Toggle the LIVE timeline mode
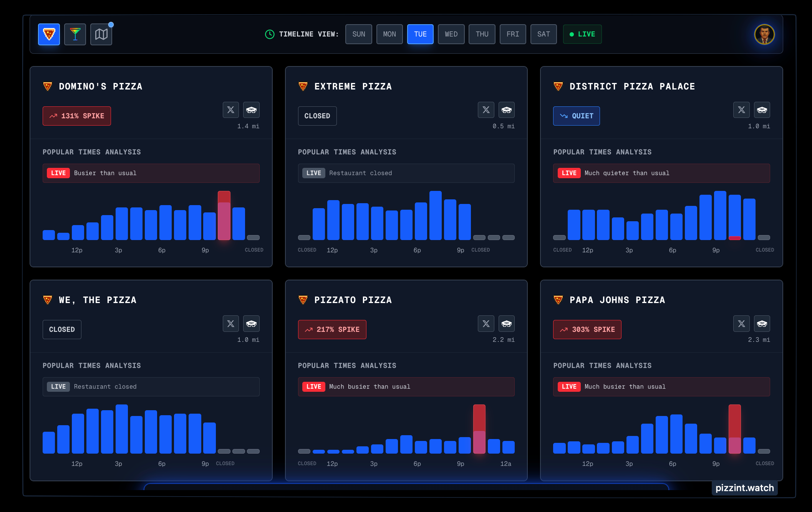This screenshot has height=512, width=812. coord(582,34)
